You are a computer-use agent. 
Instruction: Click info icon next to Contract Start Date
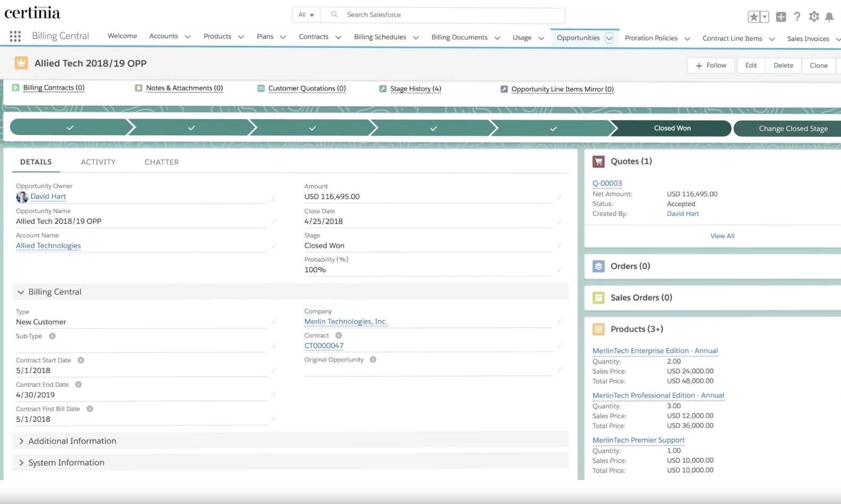[81, 360]
